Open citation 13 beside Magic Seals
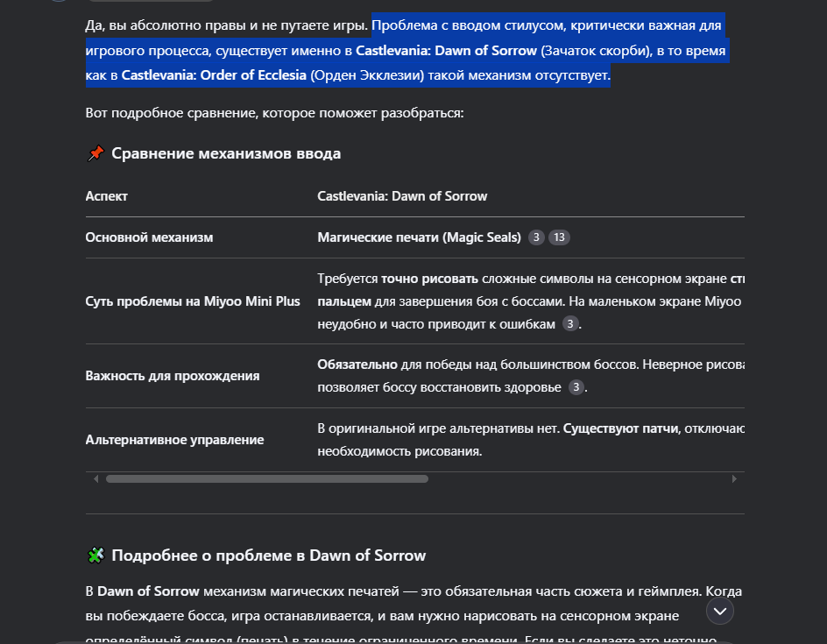This screenshot has width=827, height=644. pos(559,237)
